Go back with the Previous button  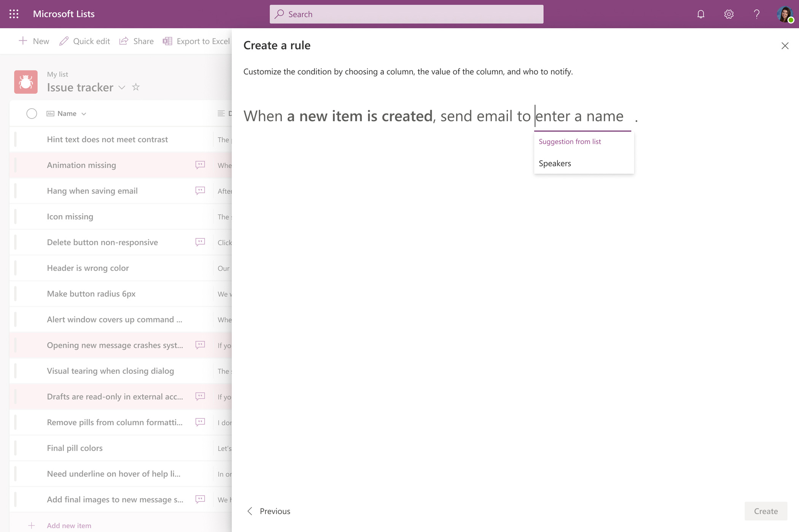pyautogui.click(x=269, y=511)
